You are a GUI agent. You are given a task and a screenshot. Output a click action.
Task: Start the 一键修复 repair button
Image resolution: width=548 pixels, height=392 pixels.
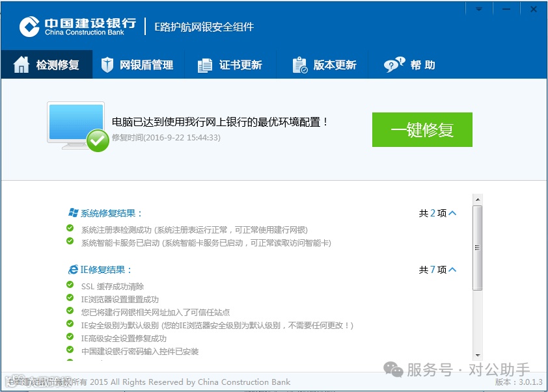tap(422, 129)
